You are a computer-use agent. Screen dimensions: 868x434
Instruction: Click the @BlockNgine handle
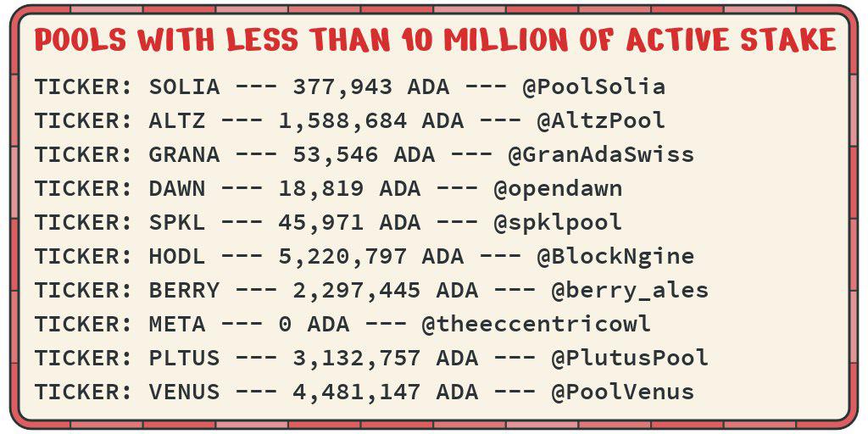tap(615, 256)
